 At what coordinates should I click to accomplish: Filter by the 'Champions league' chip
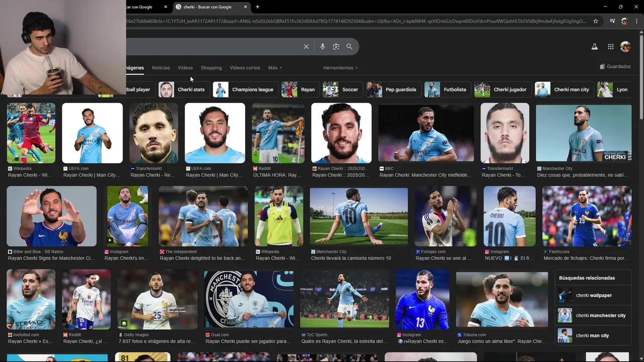[245, 89]
